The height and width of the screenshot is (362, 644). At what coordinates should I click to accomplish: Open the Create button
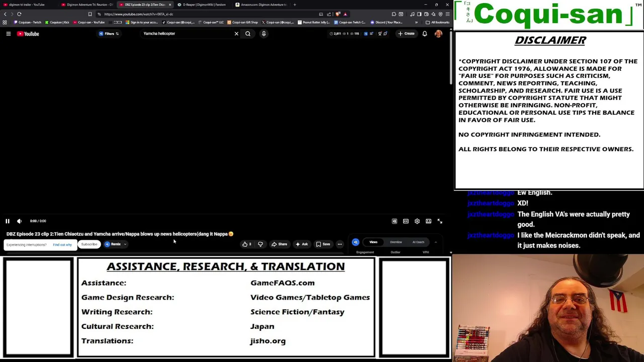tap(406, 34)
